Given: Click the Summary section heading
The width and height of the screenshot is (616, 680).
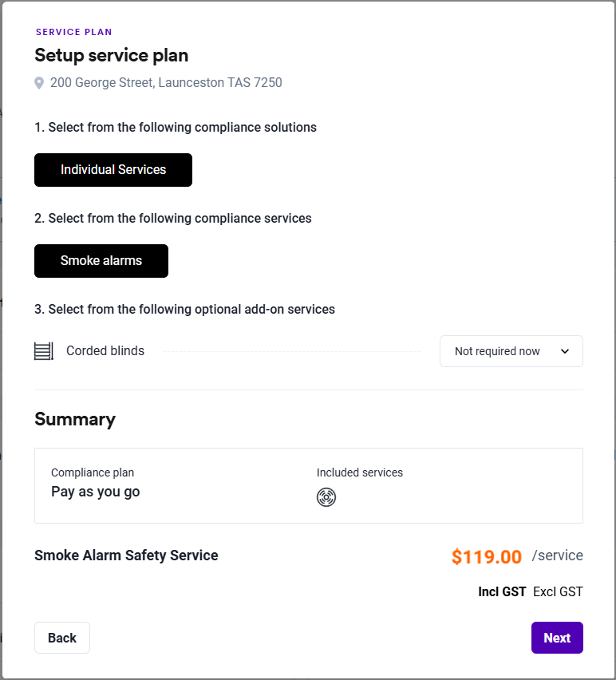Looking at the screenshot, I should [x=75, y=419].
